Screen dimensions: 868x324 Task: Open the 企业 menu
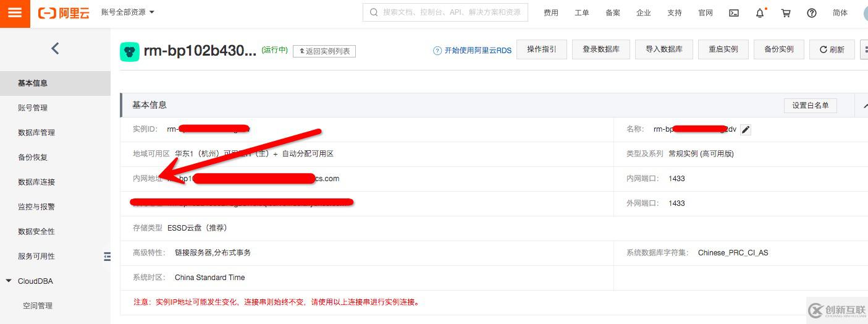point(644,13)
